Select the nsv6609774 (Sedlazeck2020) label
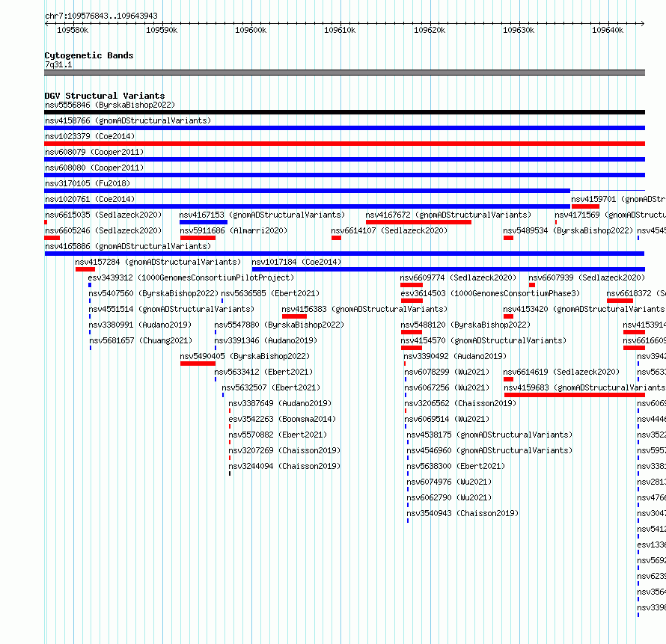Screen dimensions: 666x644 pyautogui.click(x=458, y=277)
